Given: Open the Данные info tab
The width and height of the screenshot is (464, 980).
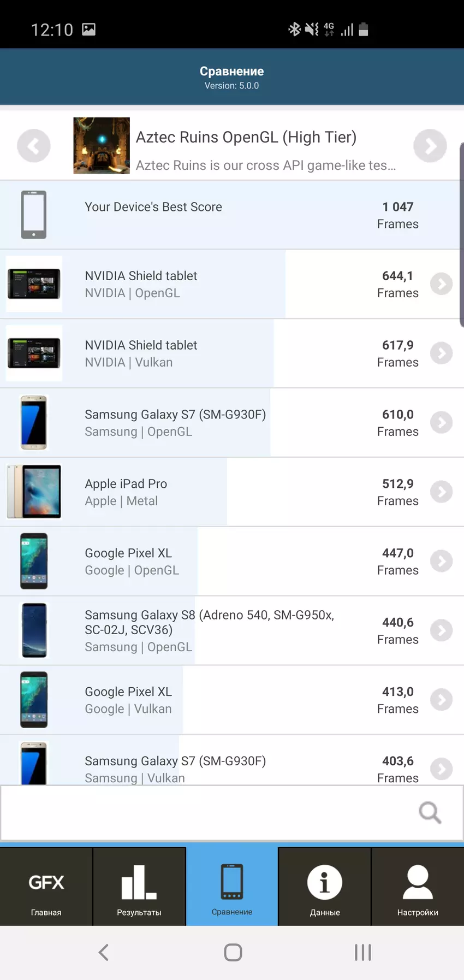Looking at the screenshot, I should pyautogui.click(x=325, y=887).
